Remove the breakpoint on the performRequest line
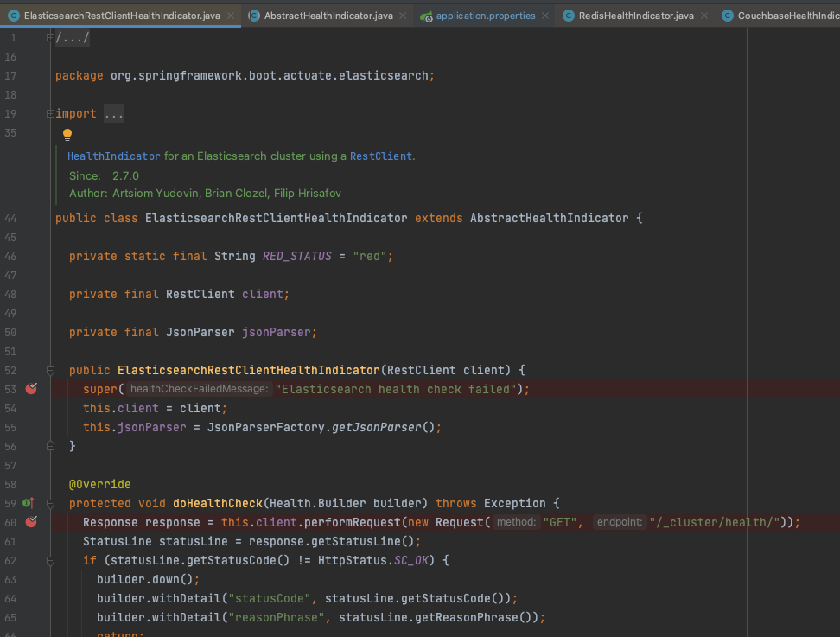The width and height of the screenshot is (840, 637). coord(31,522)
